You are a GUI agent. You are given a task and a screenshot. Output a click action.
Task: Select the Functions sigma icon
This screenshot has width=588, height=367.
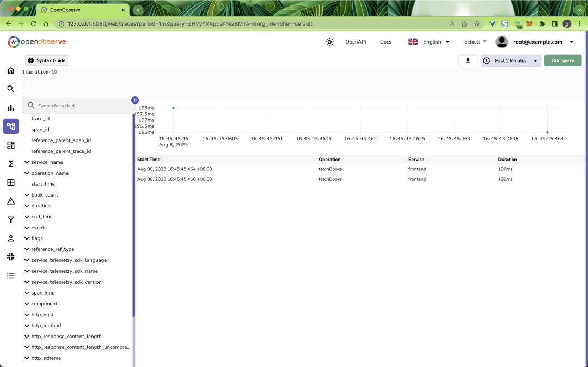[10, 163]
